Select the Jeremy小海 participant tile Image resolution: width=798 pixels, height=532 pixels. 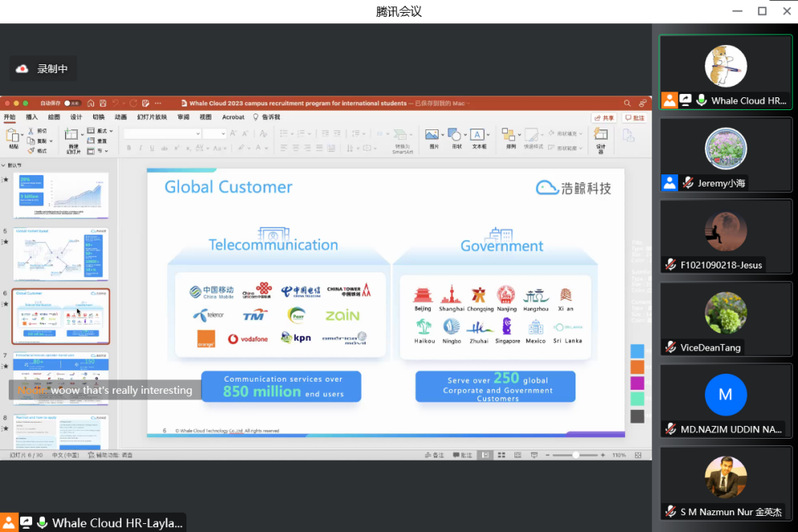pos(725,155)
